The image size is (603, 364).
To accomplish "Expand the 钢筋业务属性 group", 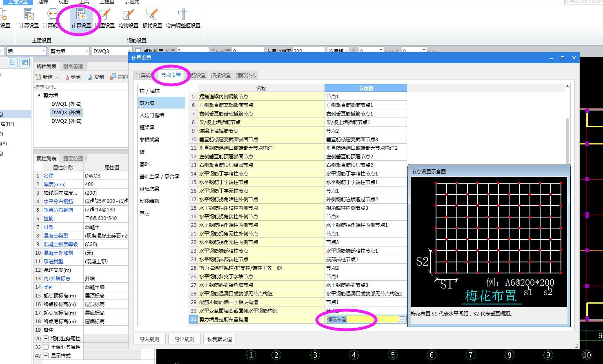I will click(46, 339).
